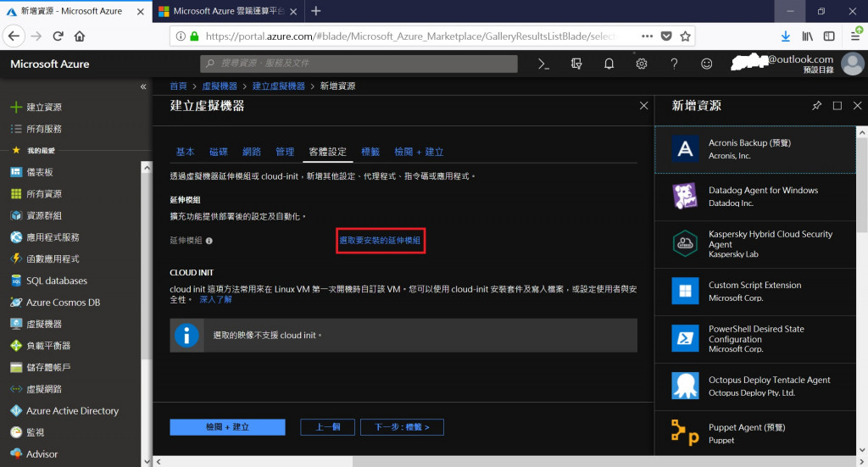868x467 pixels.
Task: Open 儲存體帳戶 in sidebar
Action: (41, 367)
